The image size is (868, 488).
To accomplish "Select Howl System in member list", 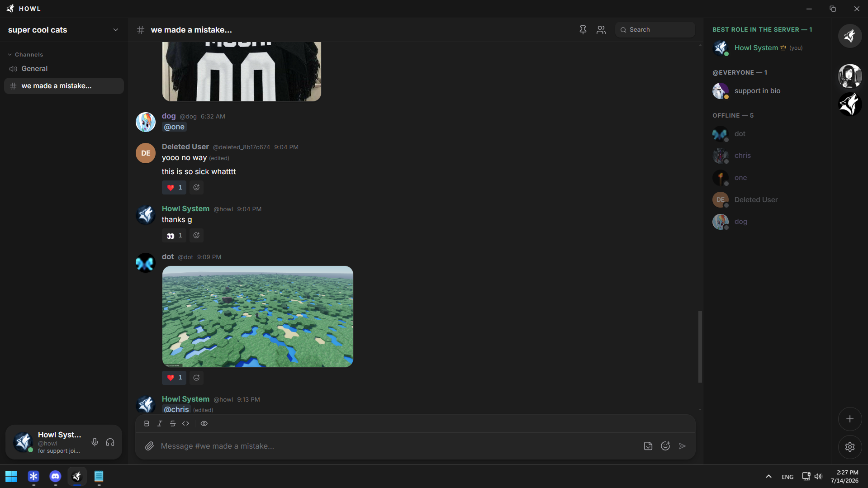I will tap(767, 48).
